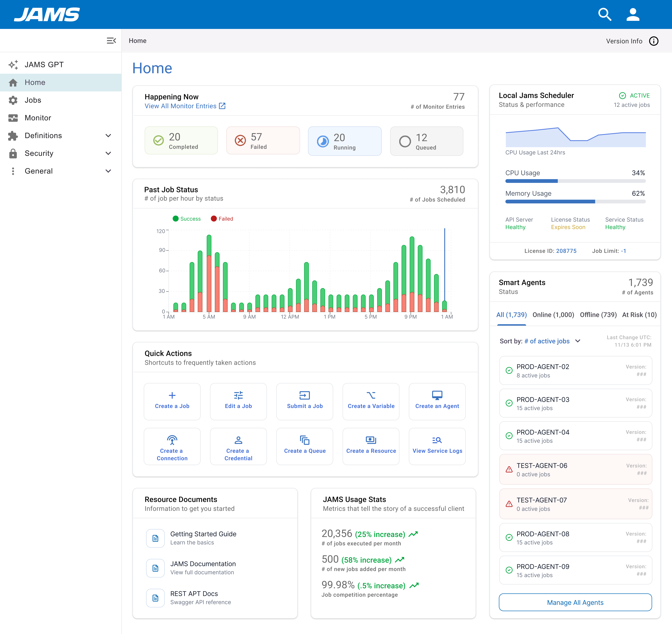
Task: Switch to the Offline (739) tab
Action: [598, 315]
